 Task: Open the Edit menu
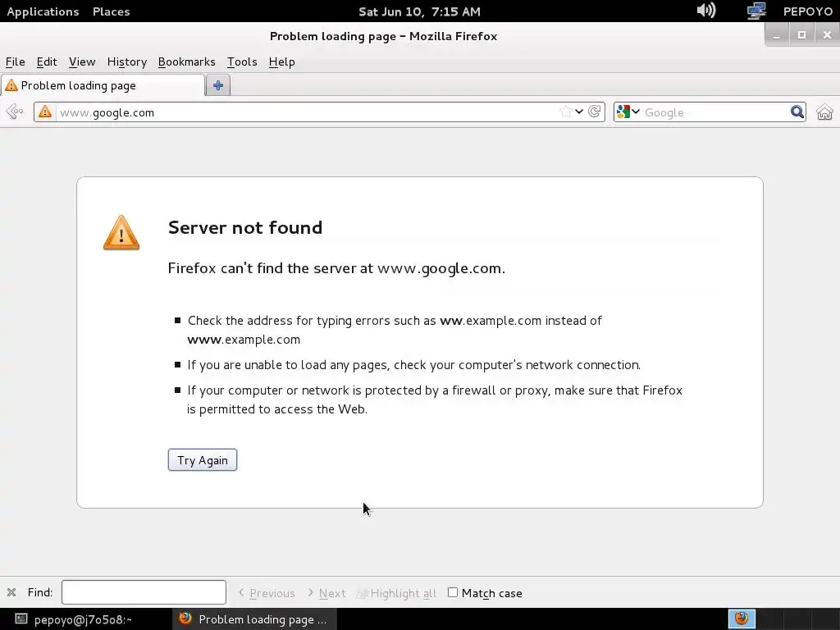pyautogui.click(x=47, y=62)
